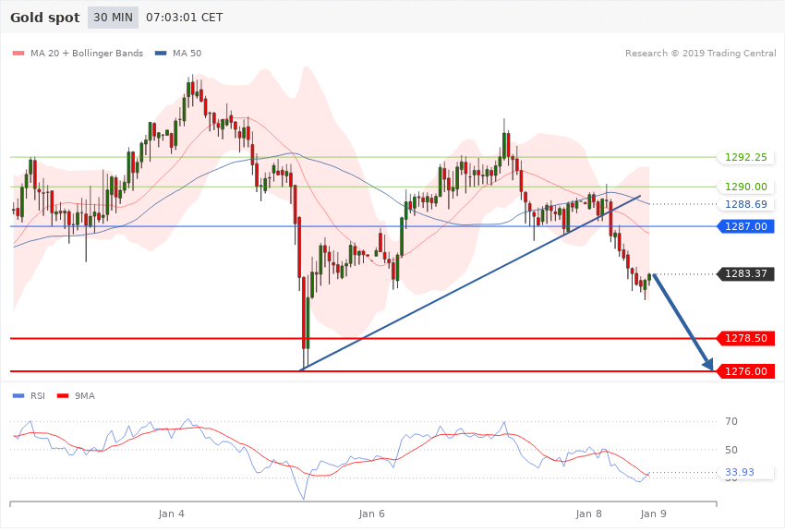This screenshot has width=785, height=532.
Task: Select the 1278.50 support price tag
Action: pos(746,338)
